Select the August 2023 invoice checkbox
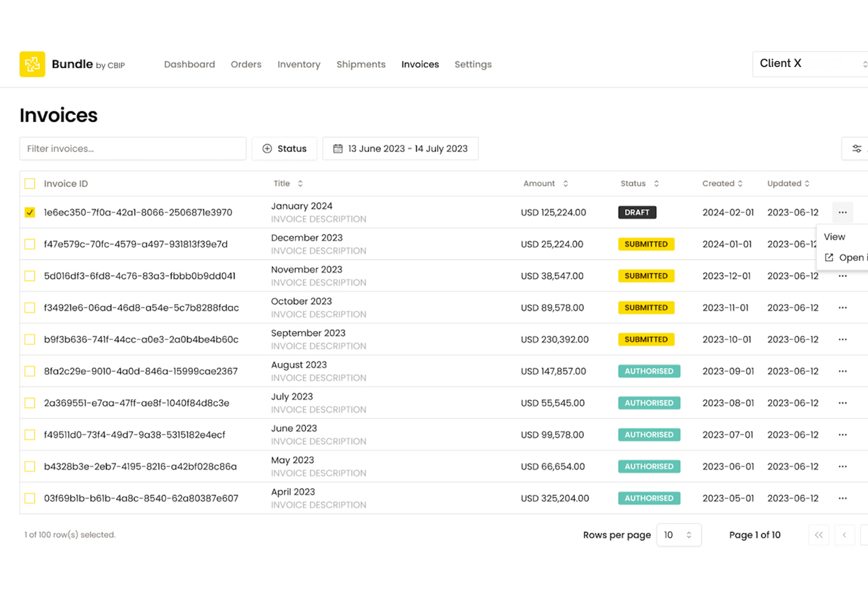 30,371
